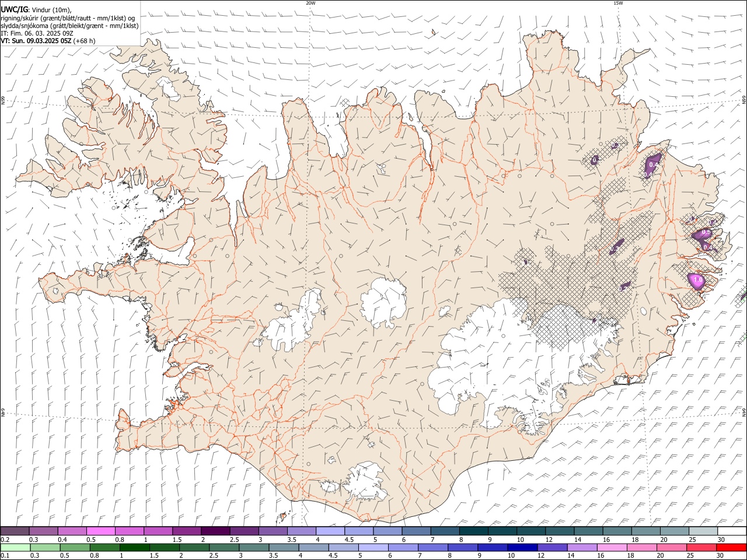Select the lower-scale blue swatch between 7 and 8
The width and height of the screenshot is (747, 560).
(x=432, y=547)
